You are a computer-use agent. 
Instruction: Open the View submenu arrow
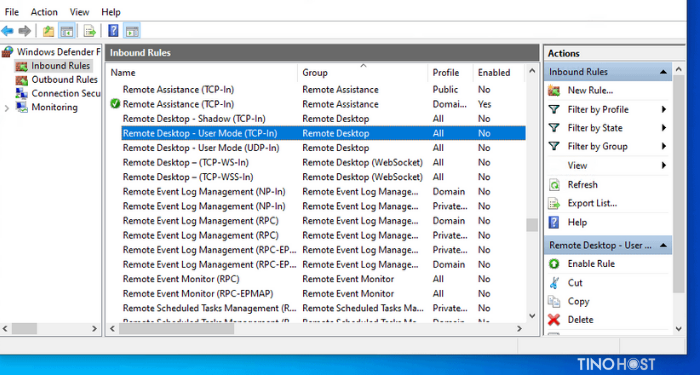pos(664,166)
